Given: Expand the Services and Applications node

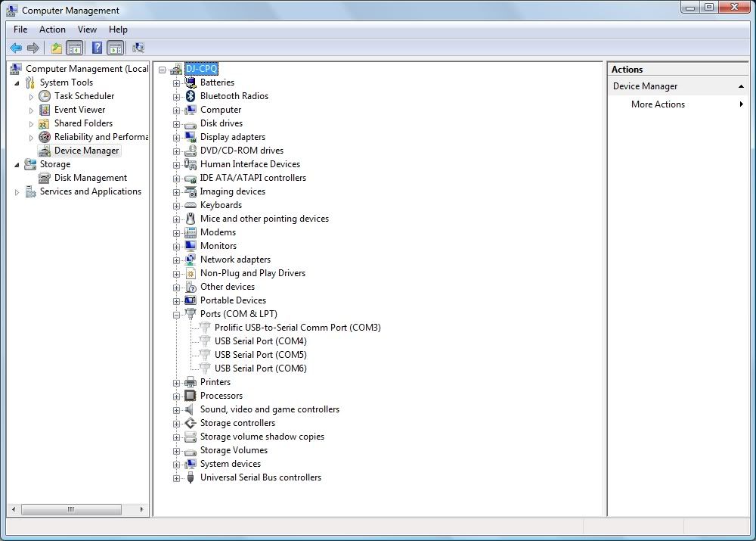Looking at the screenshot, I should click(17, 192).
